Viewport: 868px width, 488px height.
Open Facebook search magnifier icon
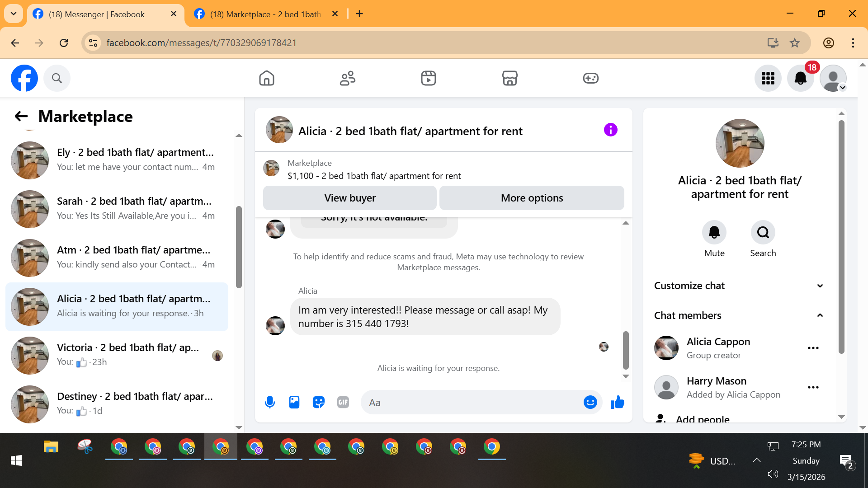point(57,78)
